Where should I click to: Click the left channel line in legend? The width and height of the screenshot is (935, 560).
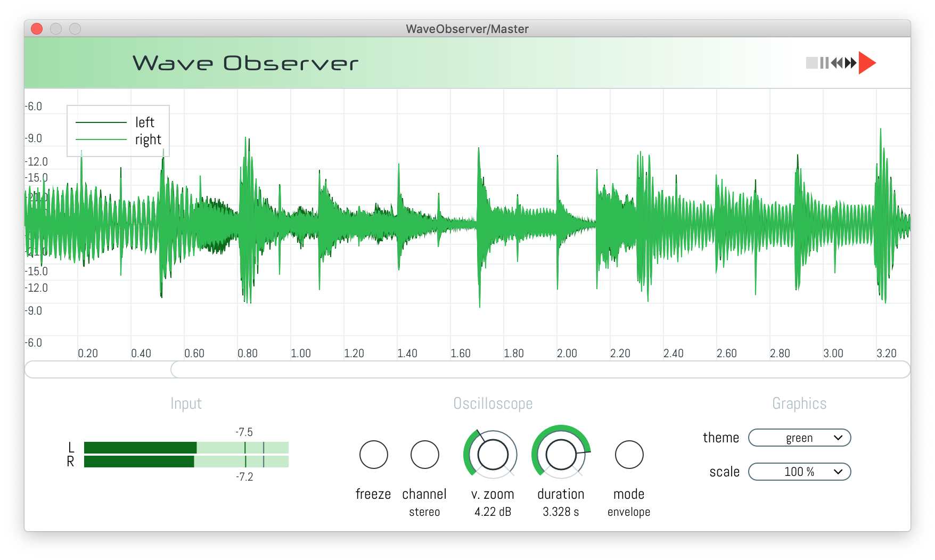(x=101, y=122)
